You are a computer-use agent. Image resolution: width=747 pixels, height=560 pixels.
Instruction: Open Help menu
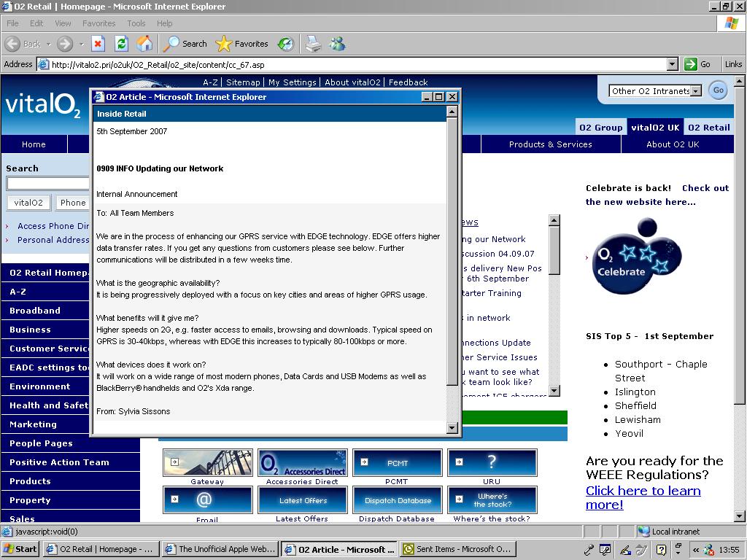pyautogui.click(x=164, y=23)
